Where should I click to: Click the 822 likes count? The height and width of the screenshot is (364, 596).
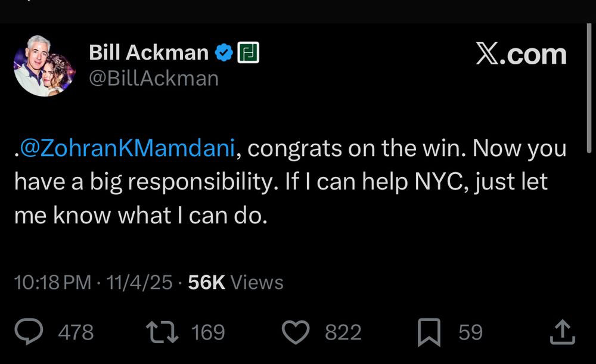click(x=343, y=332)
